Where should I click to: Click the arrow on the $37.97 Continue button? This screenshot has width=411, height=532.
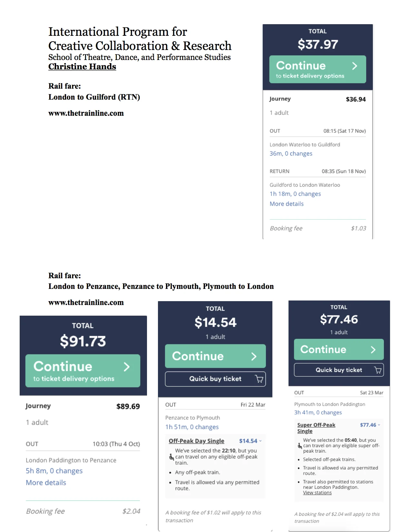(355, 66)
